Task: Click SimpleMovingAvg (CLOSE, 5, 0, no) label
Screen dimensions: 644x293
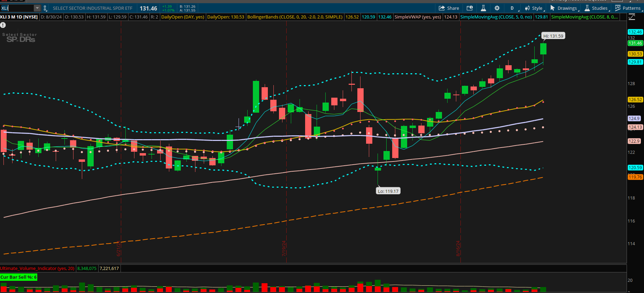Action: [496, 17]
